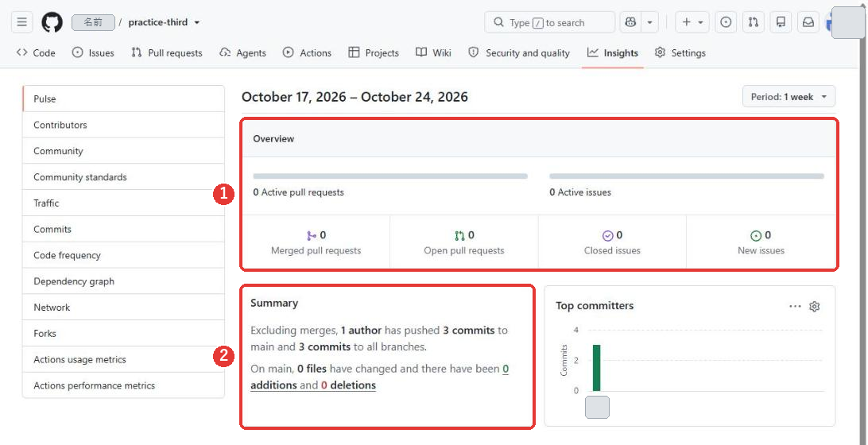Screen dimensions: 868x445
Task: View your pull requests icon in header
Action: (x=753, y=23)
